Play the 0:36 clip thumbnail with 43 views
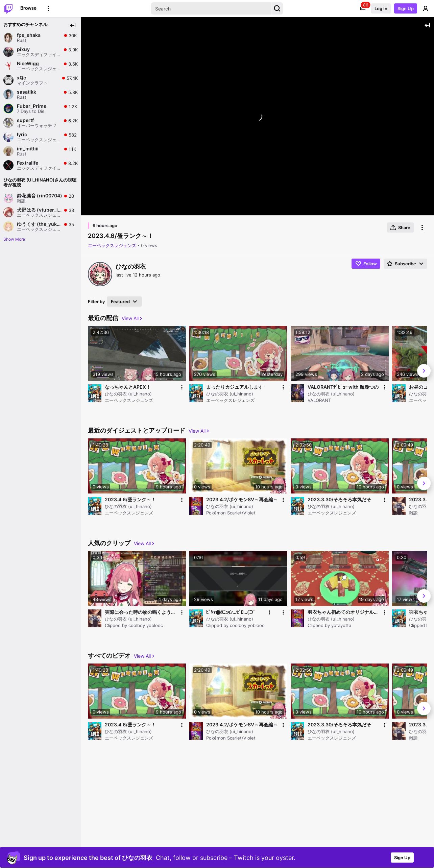 137,578
